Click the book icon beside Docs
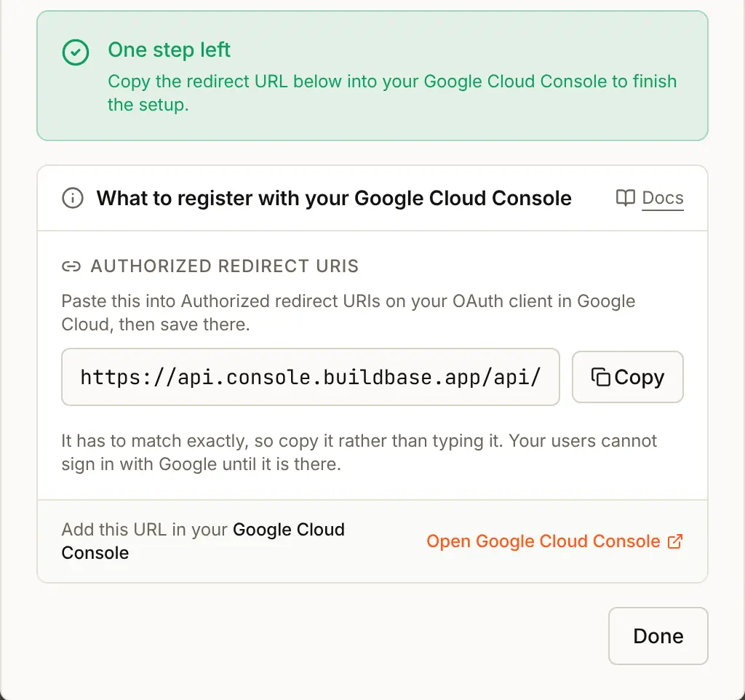 point(625,198)
